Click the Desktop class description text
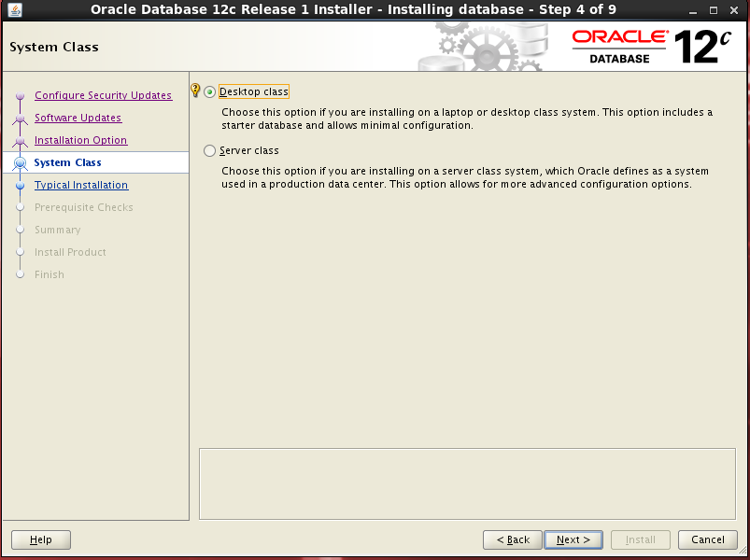 pyautogui.click(x=467, y=119)
